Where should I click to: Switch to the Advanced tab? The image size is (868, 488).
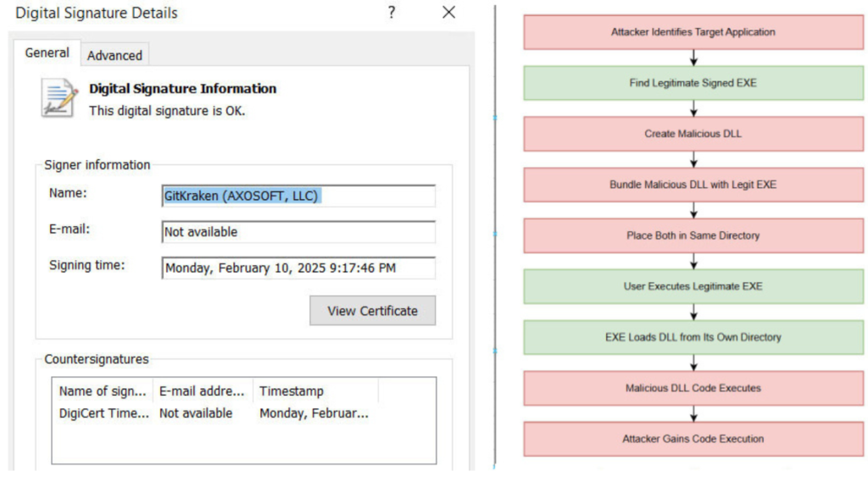114,55
